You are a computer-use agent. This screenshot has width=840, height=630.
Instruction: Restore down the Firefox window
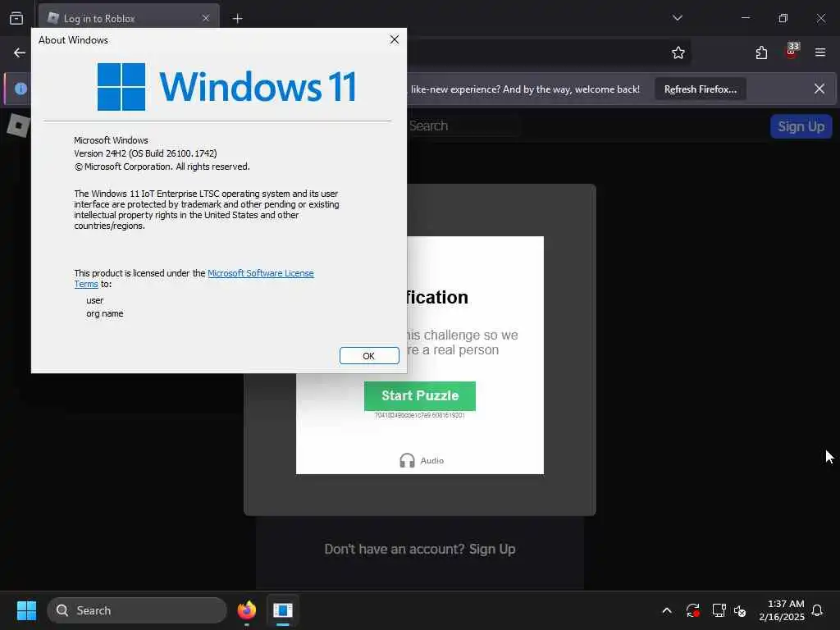pos(783,18)
